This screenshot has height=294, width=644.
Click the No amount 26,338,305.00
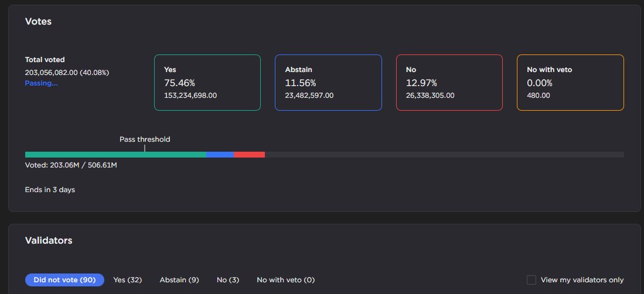tap(430, 95)
